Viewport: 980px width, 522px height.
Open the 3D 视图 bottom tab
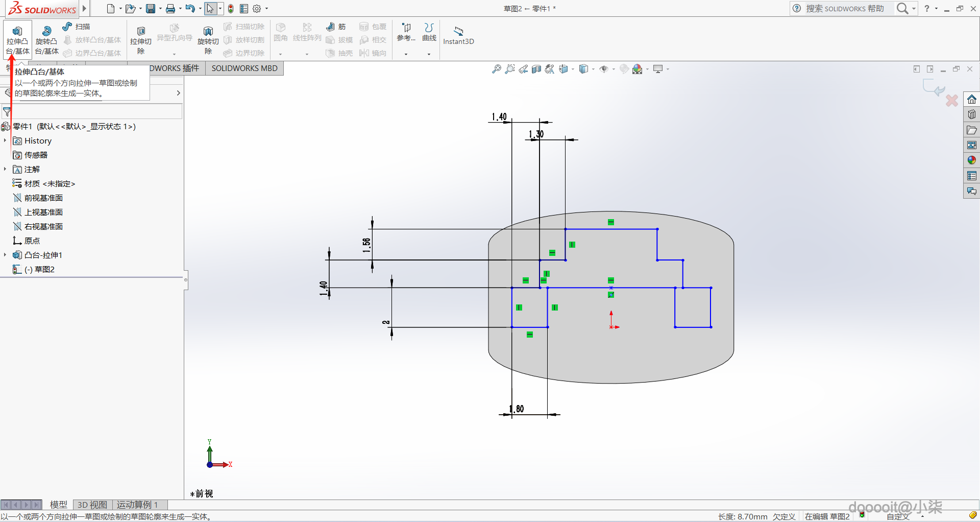click(x=92, y=505)
